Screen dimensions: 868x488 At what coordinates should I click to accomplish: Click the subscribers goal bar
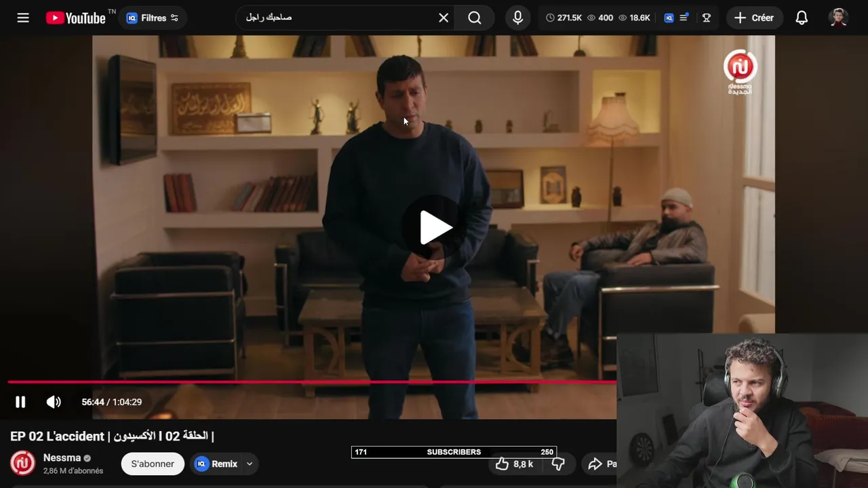[454, 452]
